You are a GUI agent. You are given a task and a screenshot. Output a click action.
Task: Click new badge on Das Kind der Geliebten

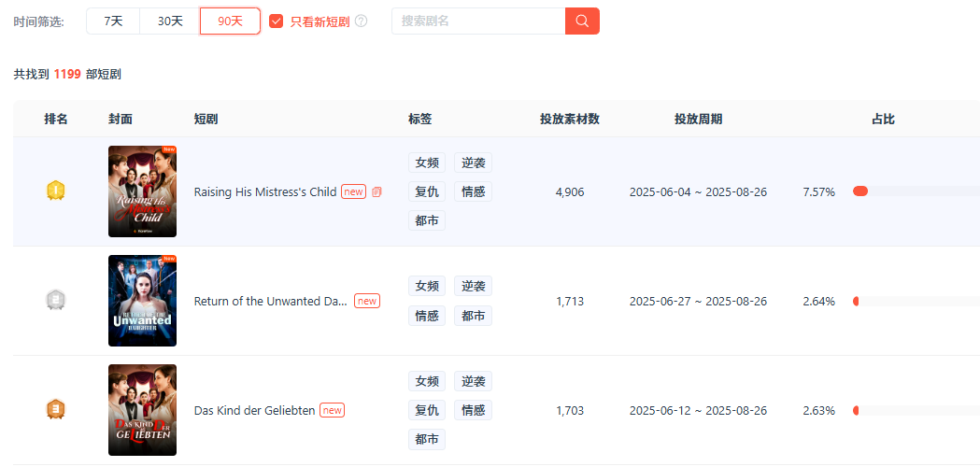pos(332,410)
